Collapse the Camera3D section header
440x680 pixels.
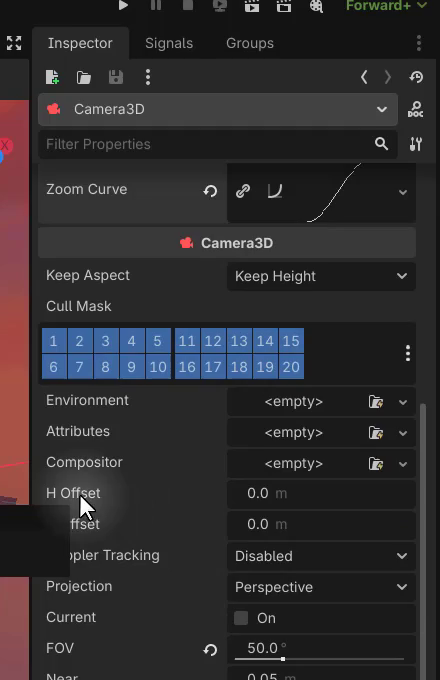click(x=227, y=243)
